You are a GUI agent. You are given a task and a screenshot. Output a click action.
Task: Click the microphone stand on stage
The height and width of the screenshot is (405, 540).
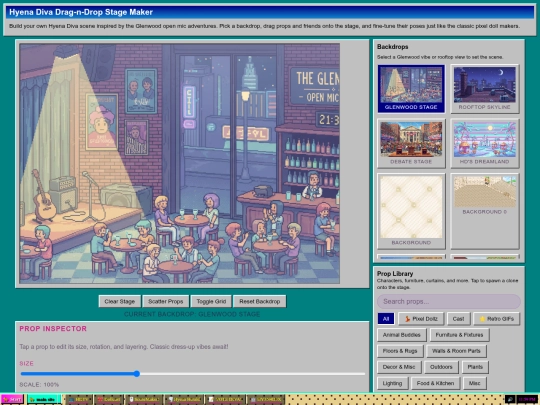coord(91,196)
